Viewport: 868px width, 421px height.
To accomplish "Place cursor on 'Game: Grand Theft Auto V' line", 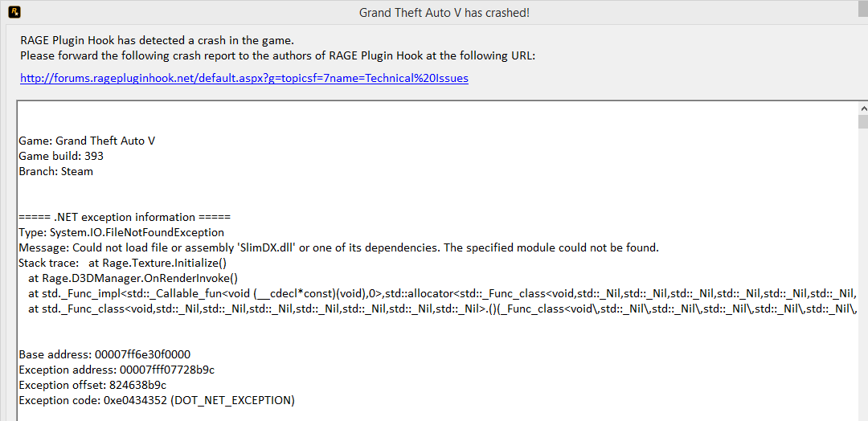I will 87,141.
